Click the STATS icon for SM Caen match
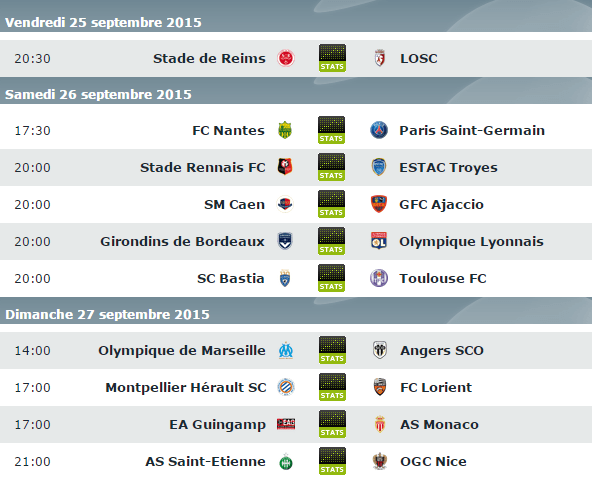Screen dimensions: 592x486 coord(331,204)
